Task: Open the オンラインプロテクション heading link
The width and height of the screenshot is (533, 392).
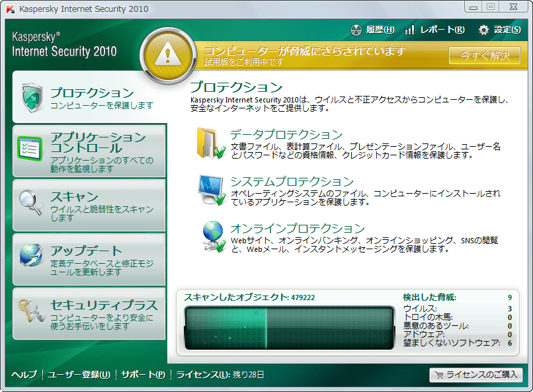Action: 298,228
